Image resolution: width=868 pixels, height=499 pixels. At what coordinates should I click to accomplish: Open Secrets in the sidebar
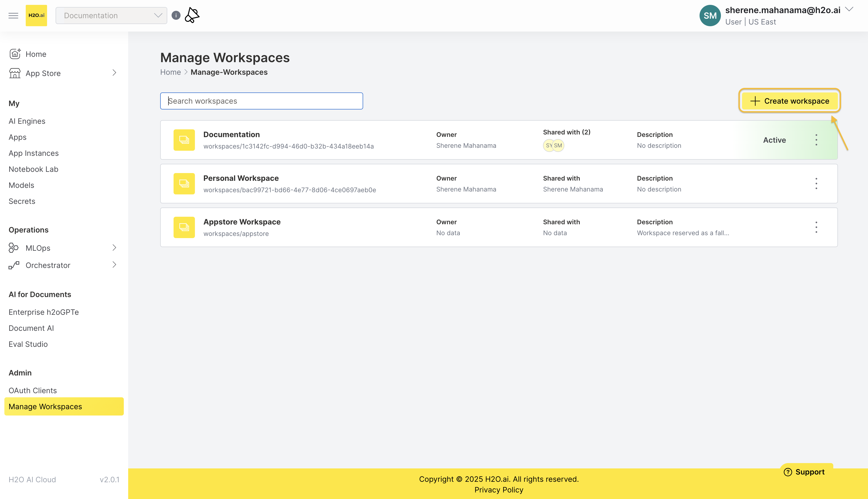[22, 201]
